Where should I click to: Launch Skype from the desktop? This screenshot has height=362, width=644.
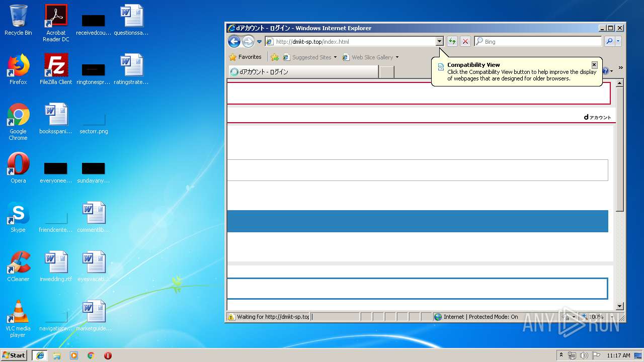tap(18, 217)
